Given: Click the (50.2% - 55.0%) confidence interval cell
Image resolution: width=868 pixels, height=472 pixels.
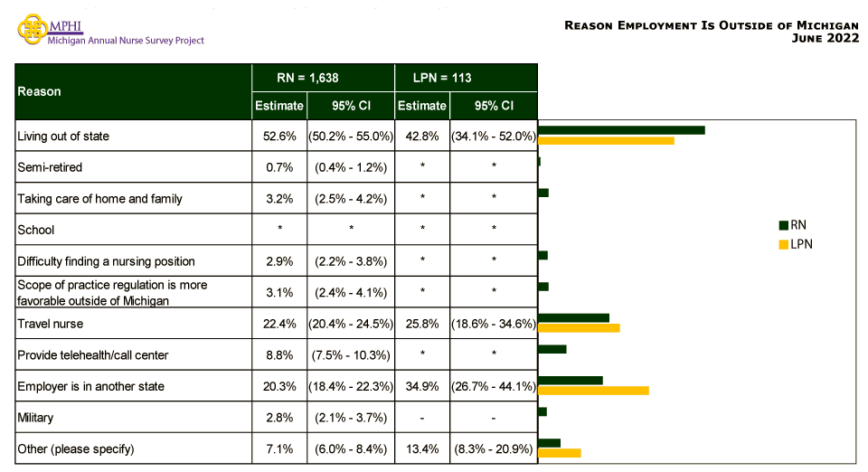Looking at the screenshot, I should pyautogui.click(x=351, y=137).
